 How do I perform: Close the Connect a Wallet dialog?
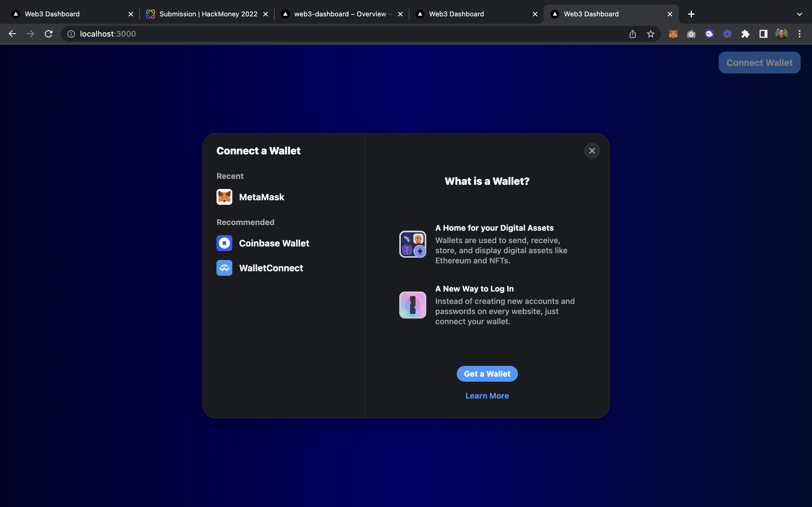click(x=592, y=151)
